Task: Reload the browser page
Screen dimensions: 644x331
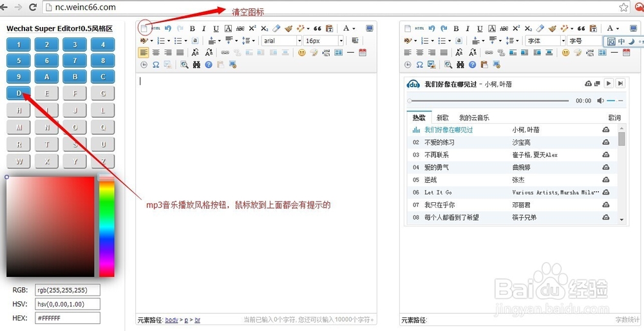Action: point(33,7)
